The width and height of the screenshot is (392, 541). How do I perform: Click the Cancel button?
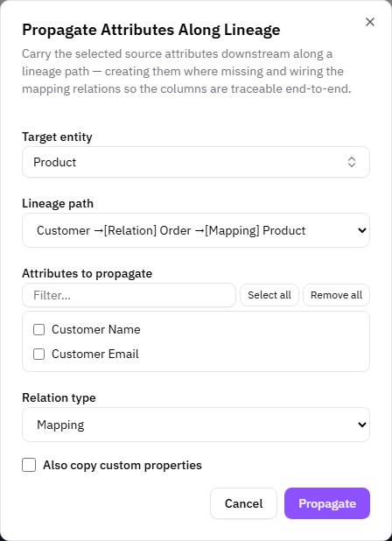[x=244, y=503]
